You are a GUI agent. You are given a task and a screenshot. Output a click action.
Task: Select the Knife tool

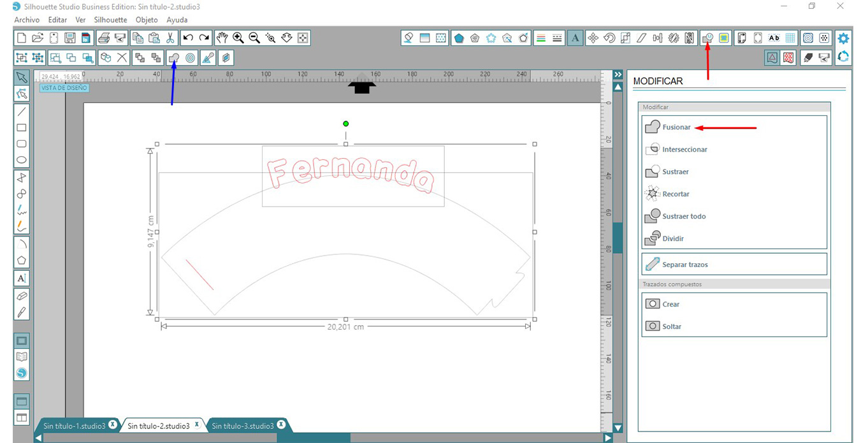[21, 312]
